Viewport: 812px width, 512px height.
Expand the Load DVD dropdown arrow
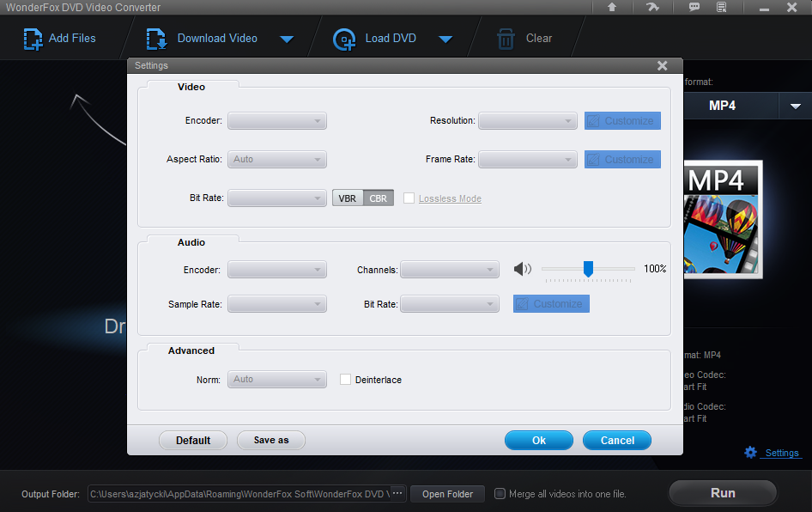click(445, 40)
